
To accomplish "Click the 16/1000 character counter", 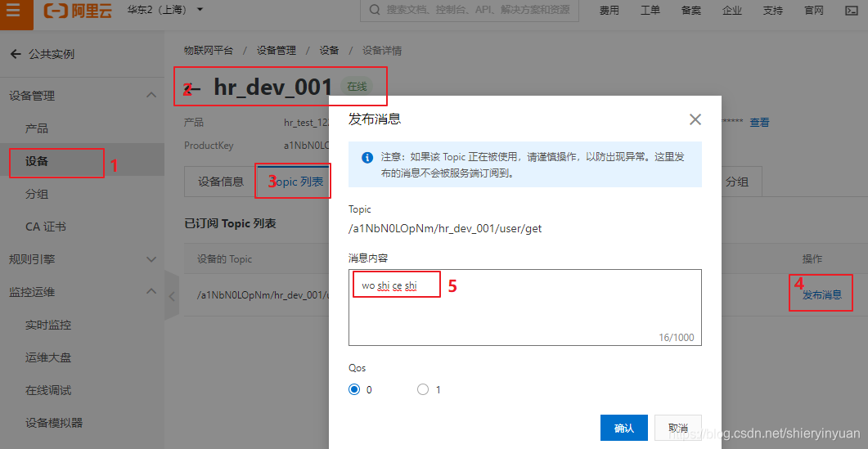I will [676, 337].
